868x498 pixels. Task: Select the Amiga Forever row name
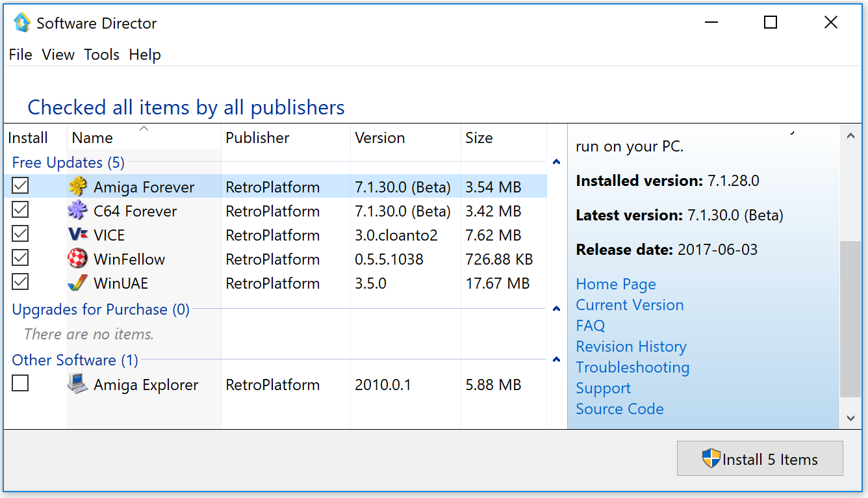[x=144, y=187]
